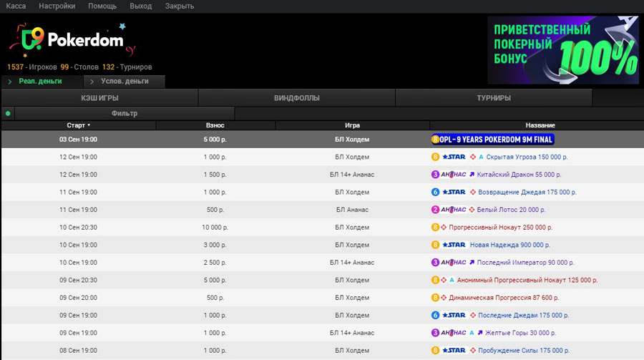Switch to Услов. деньги mode
644x360 pixels.
click(125, 82)
